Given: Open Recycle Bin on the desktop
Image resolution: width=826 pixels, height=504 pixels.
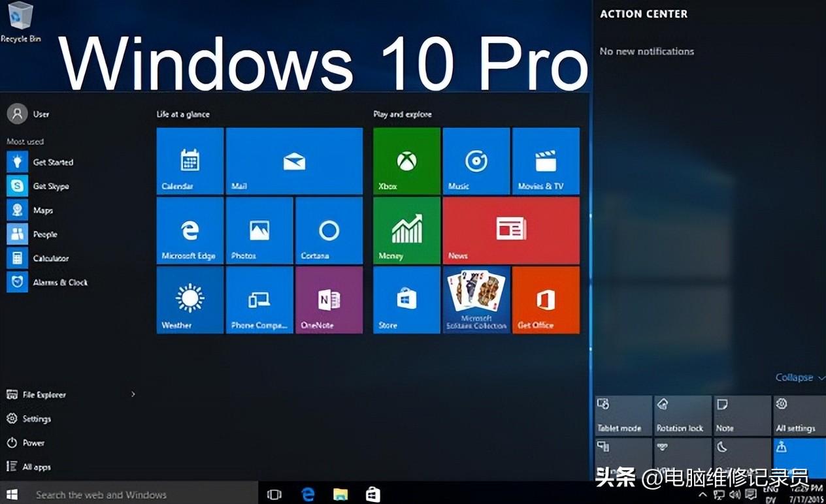Looking at the screenshot, I should 20,22.
